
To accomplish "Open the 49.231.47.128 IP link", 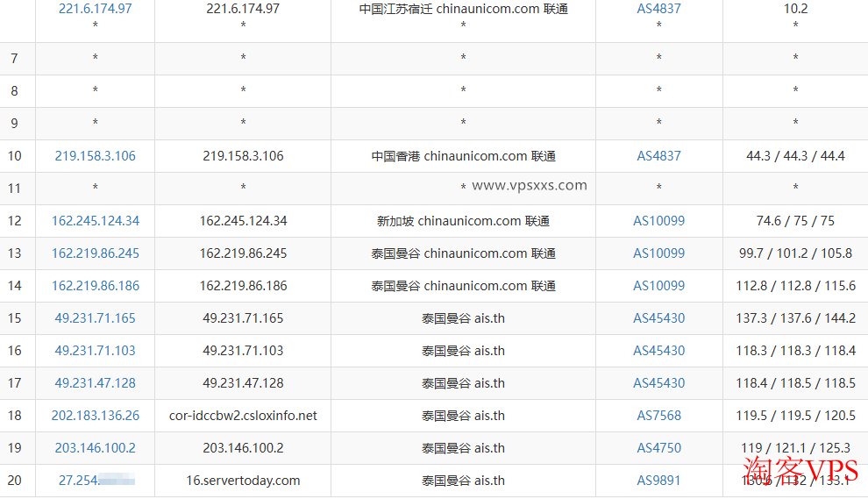I will coord(95,383).
